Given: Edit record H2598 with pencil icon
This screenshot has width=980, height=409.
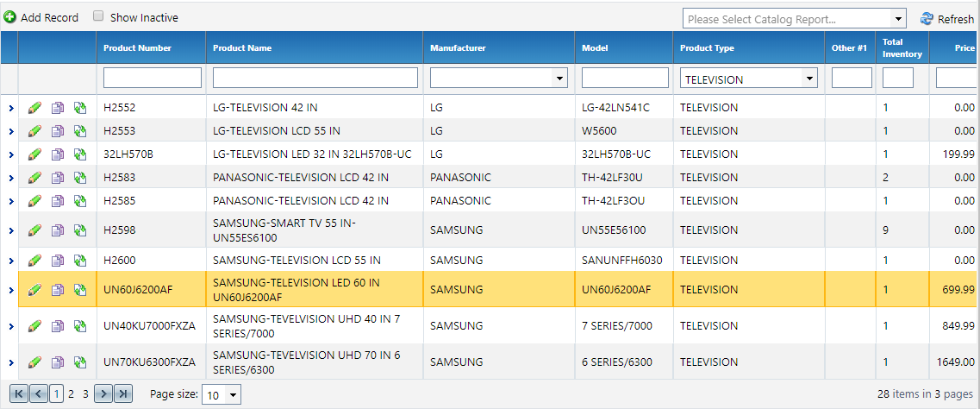Looking at the screenshot, I should click(x=35, y=230).
